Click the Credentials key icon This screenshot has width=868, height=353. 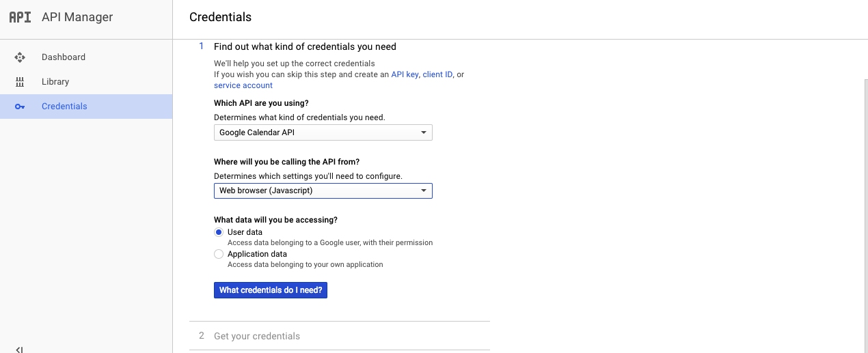click(x=20, y=107)
